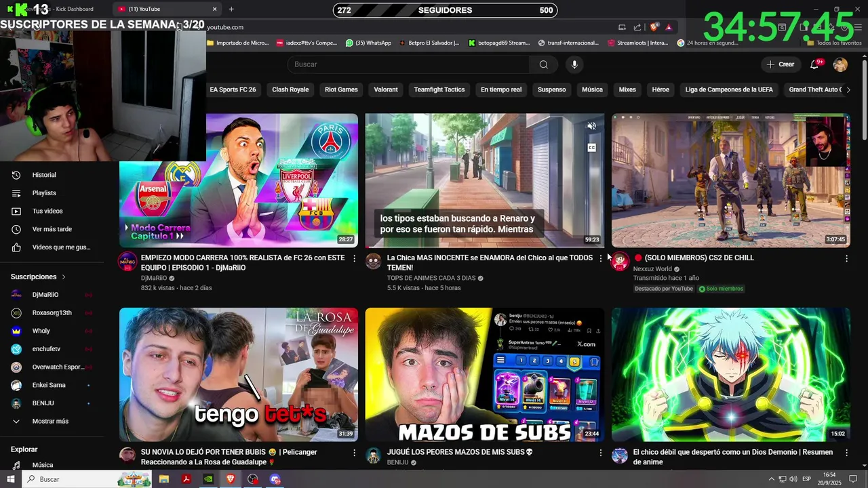Show hidden system tray icons

[771, 479]
